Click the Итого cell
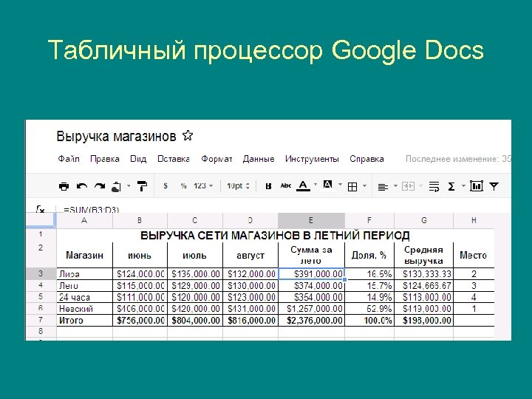This screenshot has height=399, width=532. (x=84, y=320)
